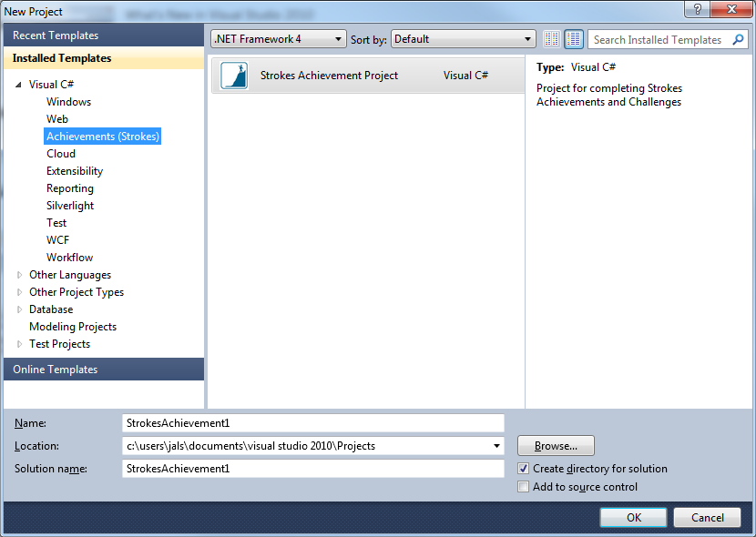Collapse the Visual C# tree node
The width and height of the screenshot is (756, 537).
pos(18,85)
